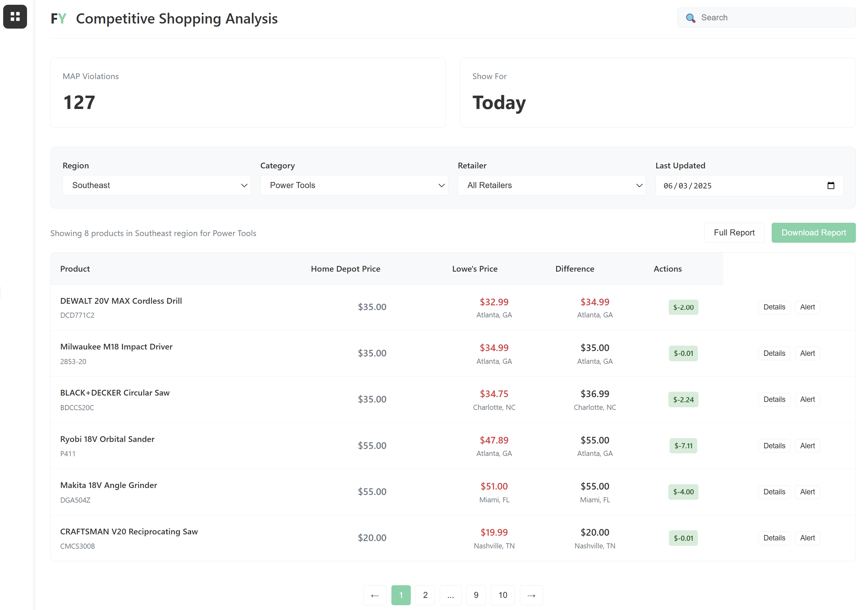The width and height of the screenshot is (868, 610).
Task: Click the SKU CMCS300B
Action: [x=78, y=546]
